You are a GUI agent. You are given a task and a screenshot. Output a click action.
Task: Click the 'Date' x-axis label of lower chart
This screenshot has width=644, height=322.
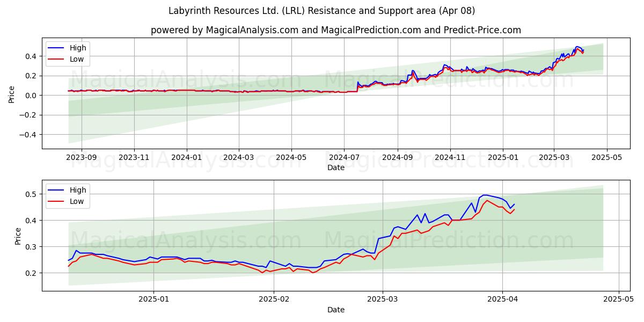pyautogui.click(x=336, y=310)
